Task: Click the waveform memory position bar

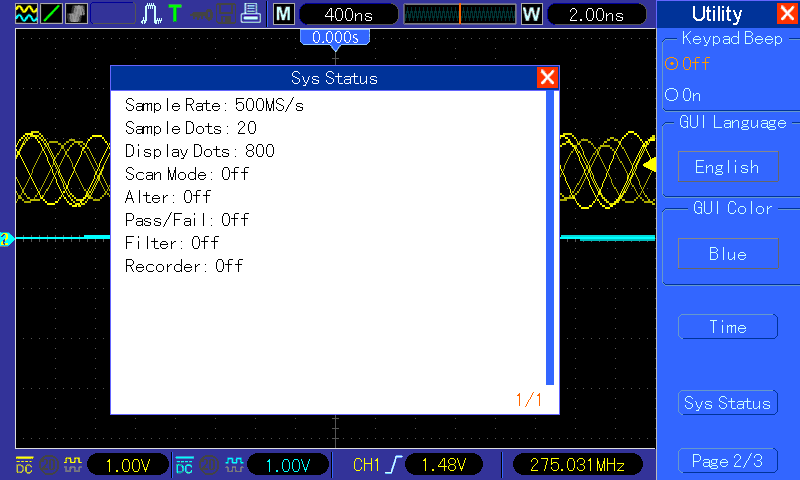Action: (x=460, y=14)
